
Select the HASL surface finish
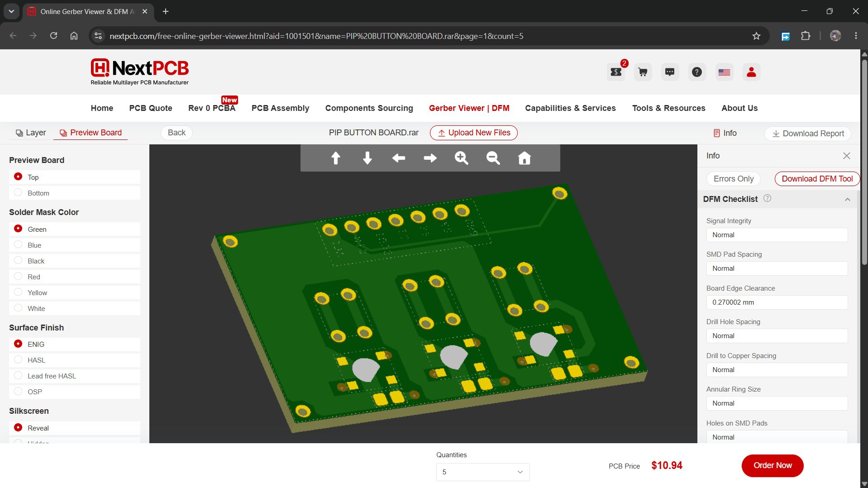(x=75, y=360)
